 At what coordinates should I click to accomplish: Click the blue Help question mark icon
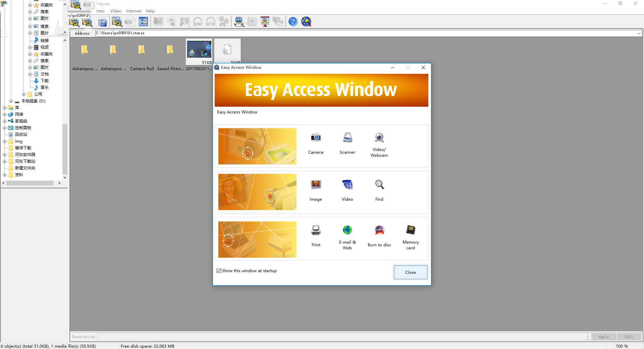[293, 22]
